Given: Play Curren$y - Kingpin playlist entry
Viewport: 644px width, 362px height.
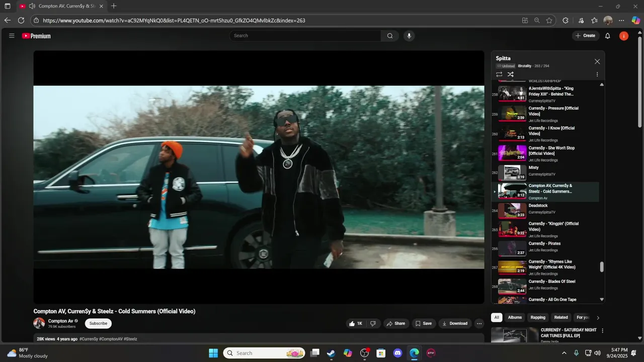Looking at the screenshot, I should tap(545, 229).
